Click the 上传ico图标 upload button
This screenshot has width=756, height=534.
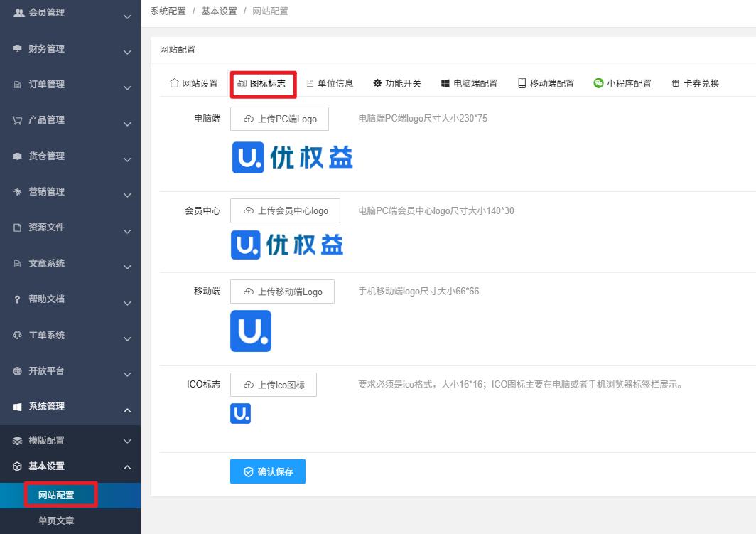pos(274,385)
